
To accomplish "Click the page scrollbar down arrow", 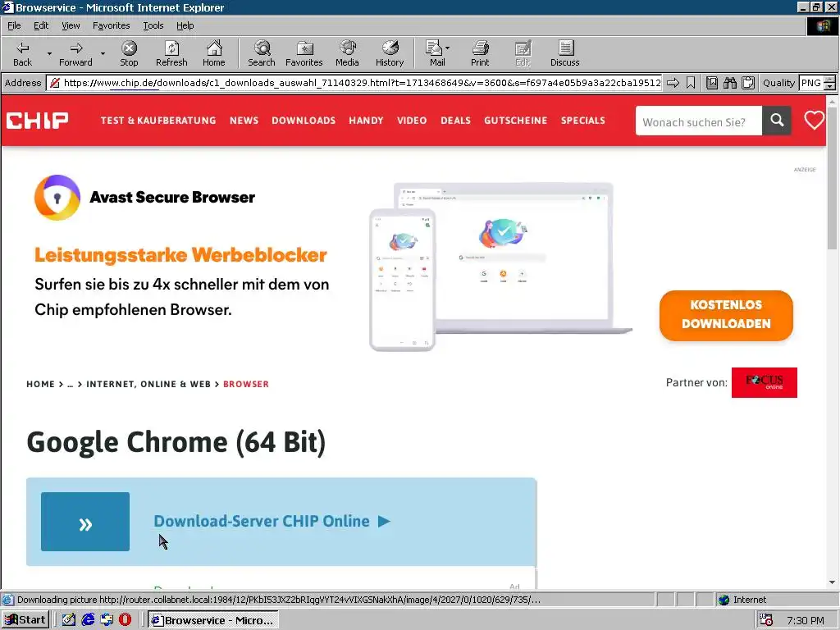I will pos(832,583).
